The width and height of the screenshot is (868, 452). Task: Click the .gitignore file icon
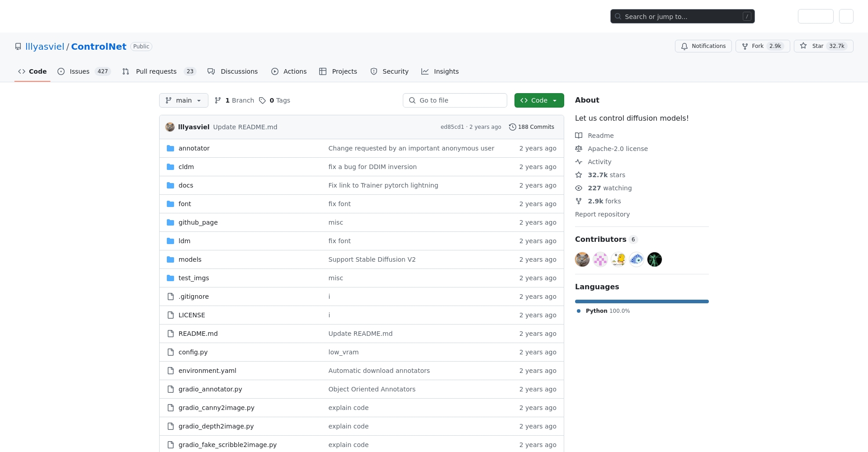pyautogui.click(x=170, y=297)
